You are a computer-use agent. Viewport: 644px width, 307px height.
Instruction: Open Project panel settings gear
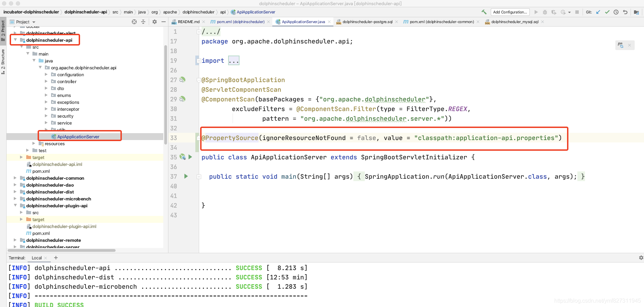coord(154,22)
